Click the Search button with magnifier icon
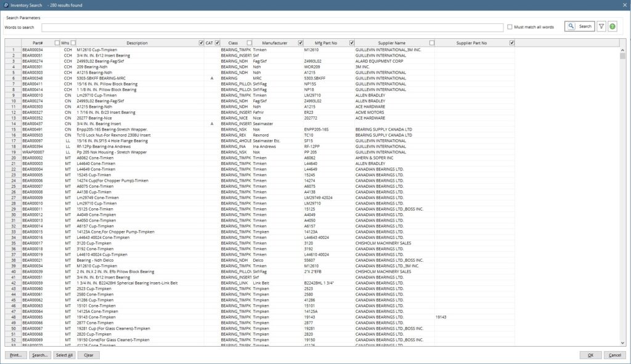This screenshot has height=364, width=631. click(579, 26)
